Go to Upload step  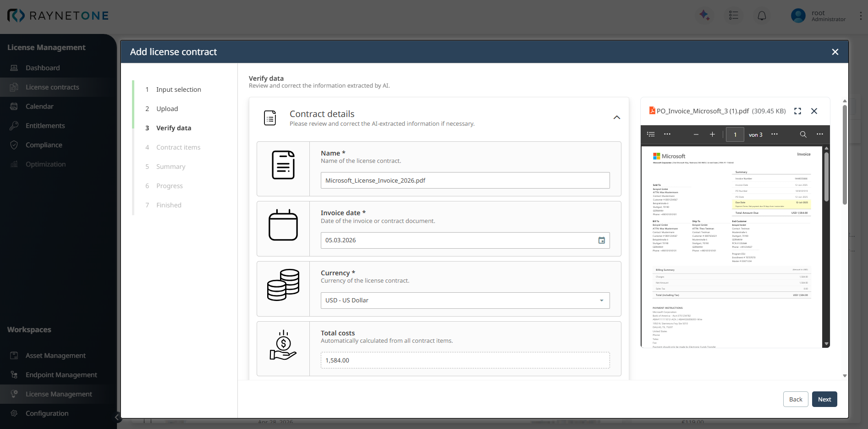point(167,109)
